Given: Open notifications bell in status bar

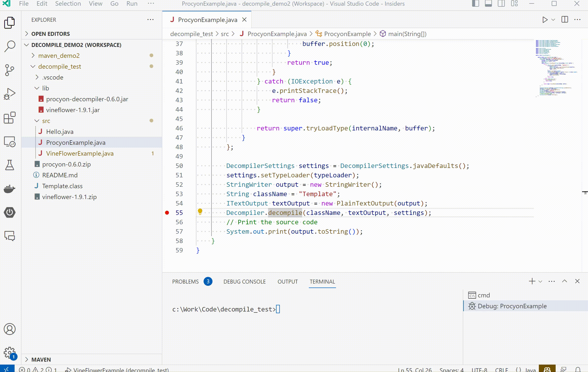Looking at the screenshot, I should click(x=578, y=370).
